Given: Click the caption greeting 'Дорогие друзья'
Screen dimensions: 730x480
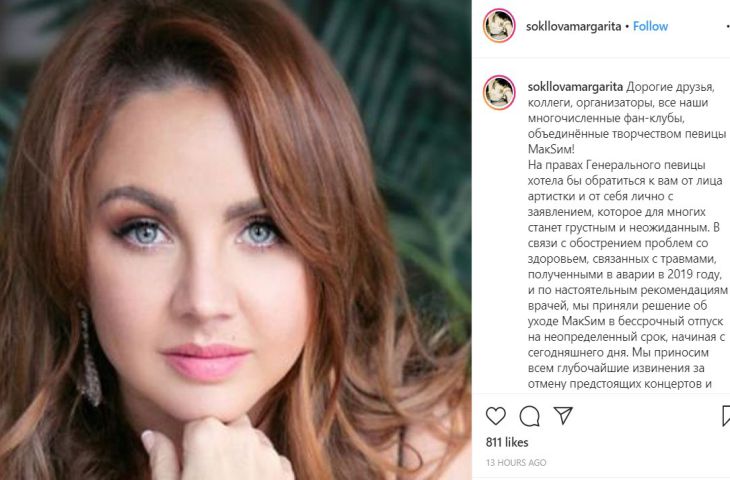Looking at the screenshot, I should [x=670, y=87].
